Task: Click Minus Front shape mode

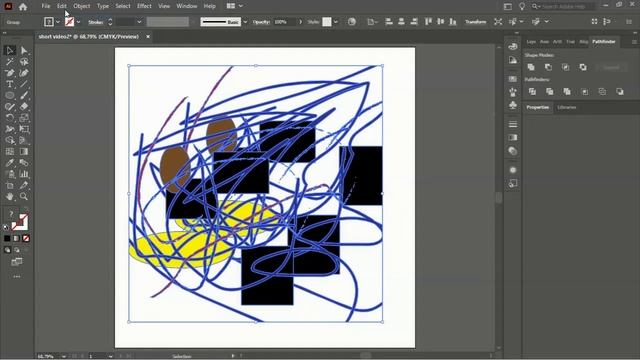Action: click(548, 67)
